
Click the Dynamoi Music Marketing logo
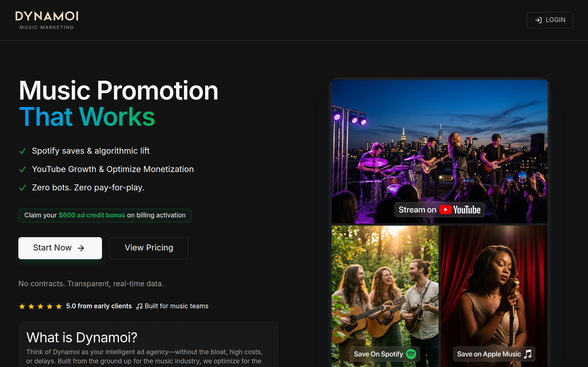pos(47,20)
